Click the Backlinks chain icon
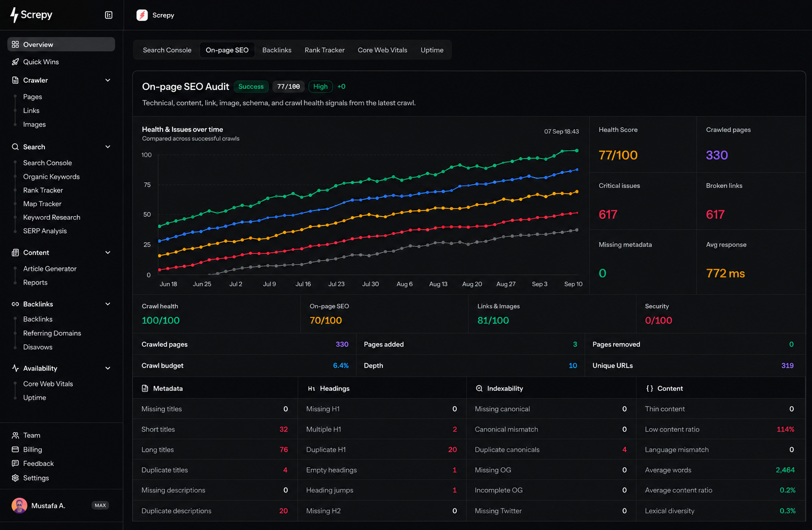Image resolution: width=812 pixels, height=530 pixels. coord(15,304)
